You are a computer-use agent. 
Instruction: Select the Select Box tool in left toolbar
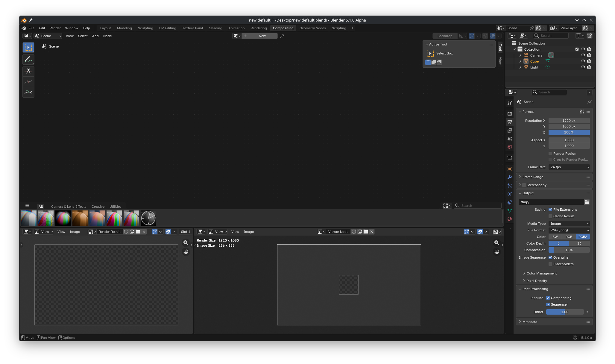click(28, 47)
